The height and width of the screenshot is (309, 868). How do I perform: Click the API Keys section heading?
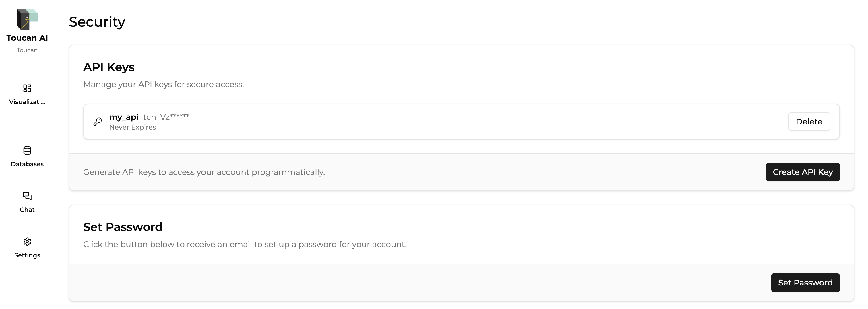(x=108, y=67)
